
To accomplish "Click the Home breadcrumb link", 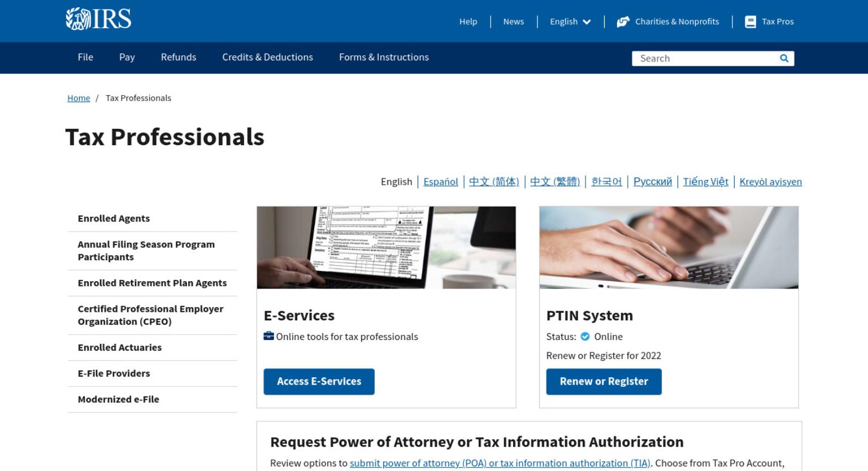I will [79, 98].
